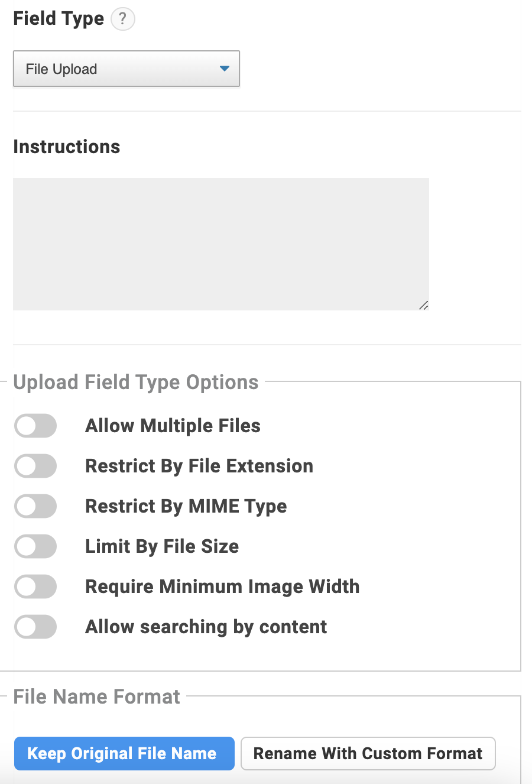Turn on Restrict By File Extension switch
The image size is (532, 784).
tap(35, 466)
